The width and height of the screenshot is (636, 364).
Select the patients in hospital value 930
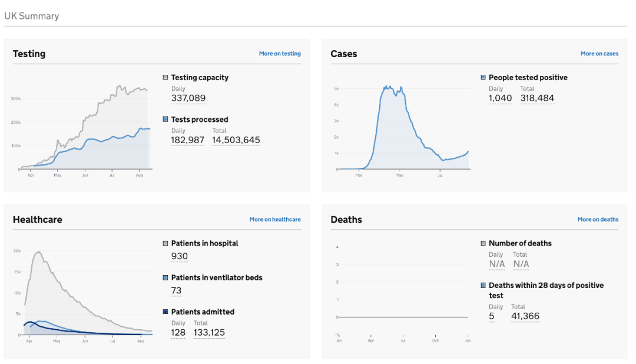(179, 256)
